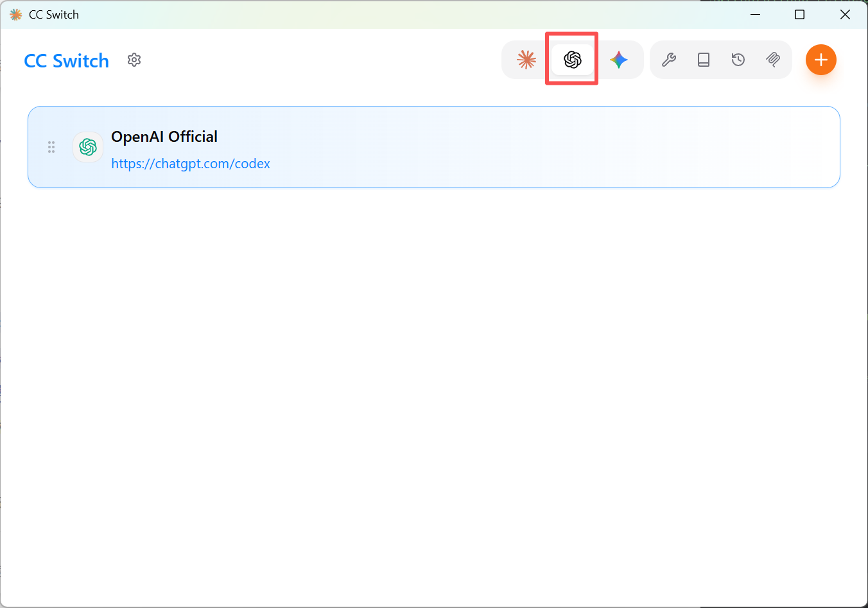Minimize the CC Switch window
The width and height of the screenshot is (868, 608).
[x=756, y=14]
